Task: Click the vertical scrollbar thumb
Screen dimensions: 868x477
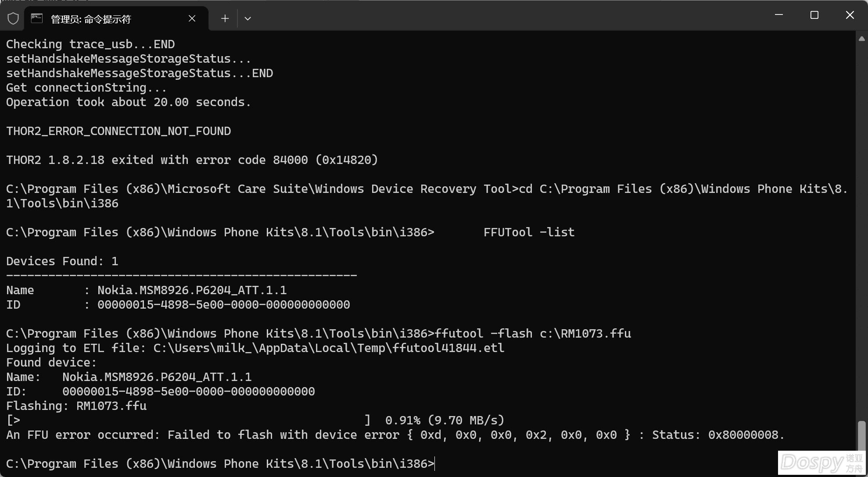Action: tap(862, 435)
